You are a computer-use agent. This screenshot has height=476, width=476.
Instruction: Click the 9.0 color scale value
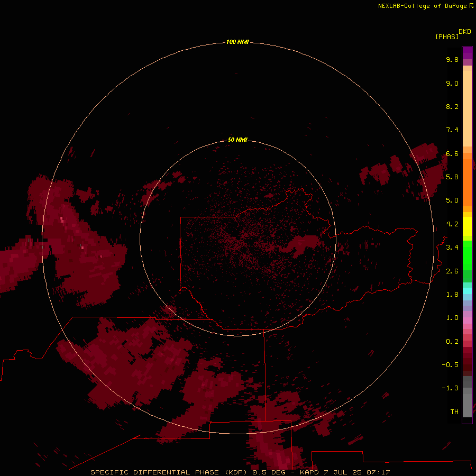(x=452, y=83)
